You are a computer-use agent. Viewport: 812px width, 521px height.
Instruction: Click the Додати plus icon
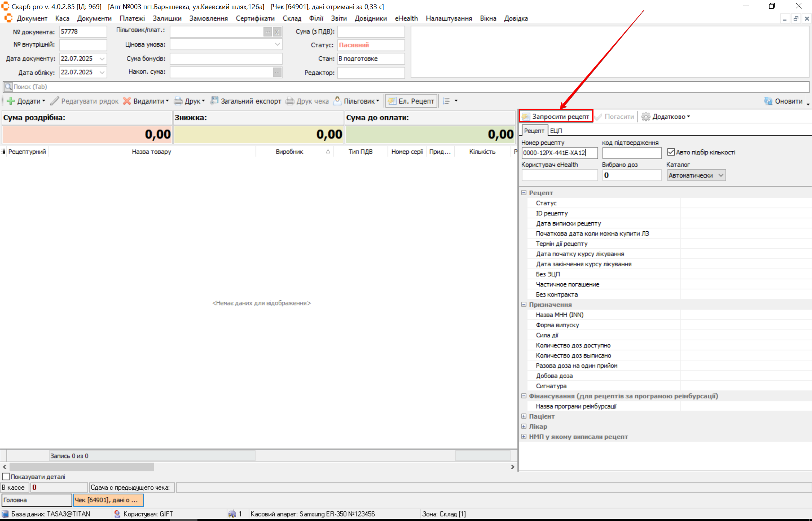point(11,101)
